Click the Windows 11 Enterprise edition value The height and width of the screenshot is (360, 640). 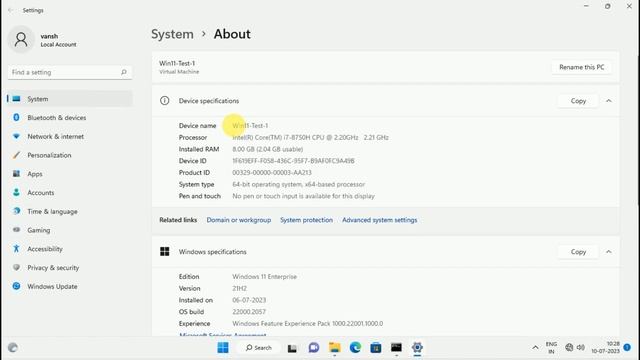pyautogui.click(x=264, y=277)
